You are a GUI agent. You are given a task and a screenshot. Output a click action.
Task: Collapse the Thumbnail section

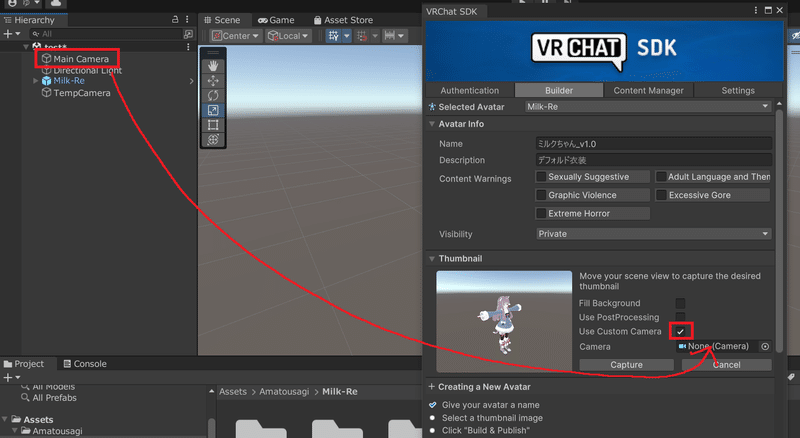click(x=432, y=259)
